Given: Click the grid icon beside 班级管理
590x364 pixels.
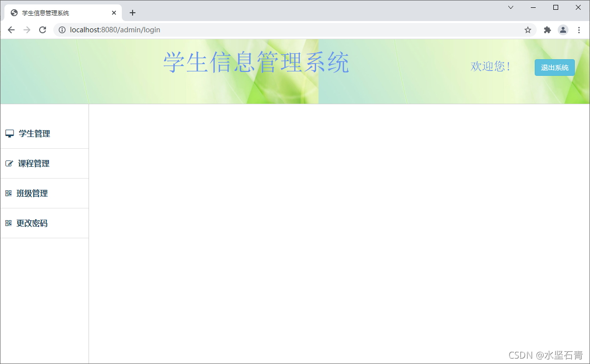Looking at the screenshot, I should click(8, 193).
